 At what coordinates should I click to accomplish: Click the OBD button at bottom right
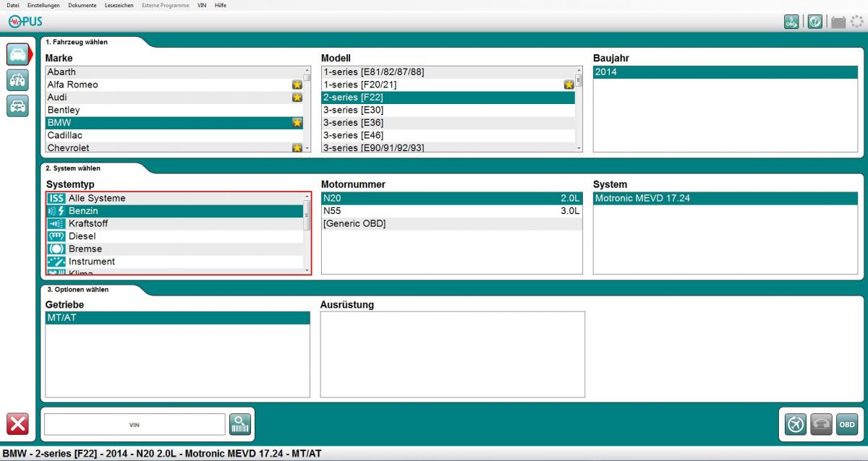[x=846, y=425]
